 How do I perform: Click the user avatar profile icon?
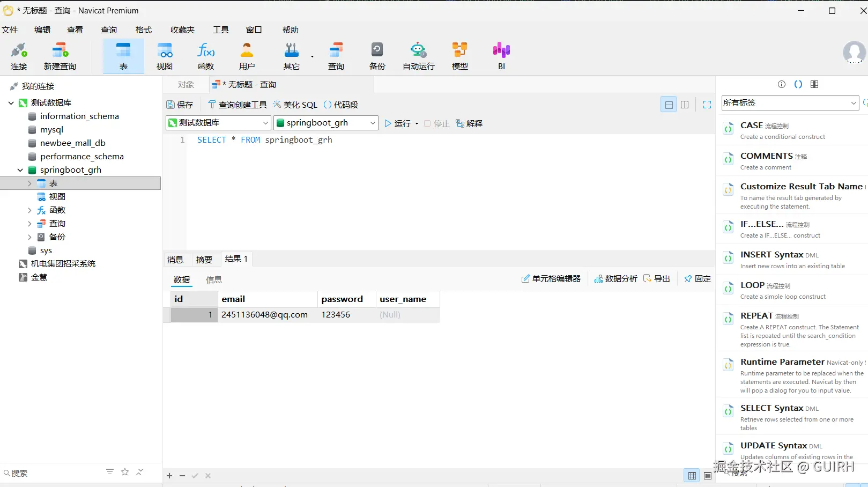click(x=854, y=52)
